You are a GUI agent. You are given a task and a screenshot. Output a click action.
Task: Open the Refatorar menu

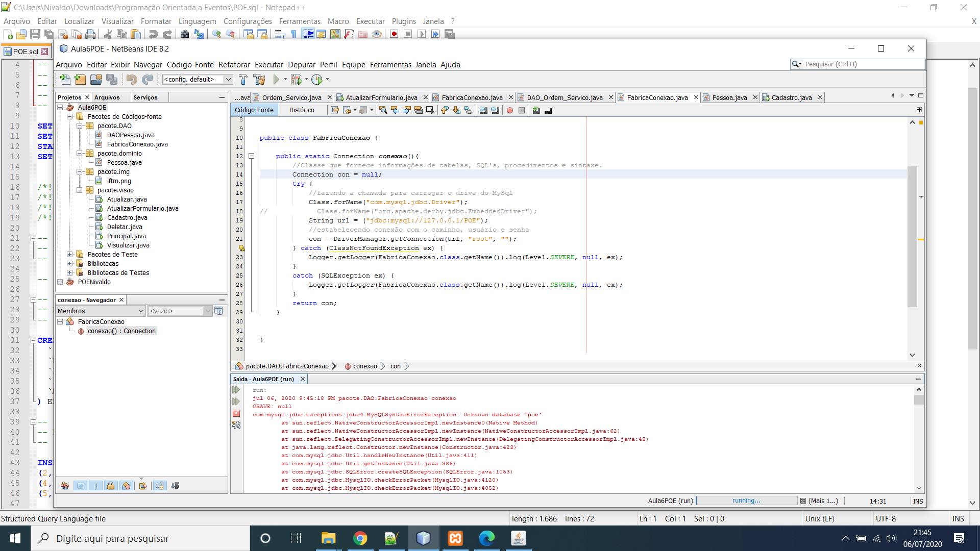click(x=234, y=65)
